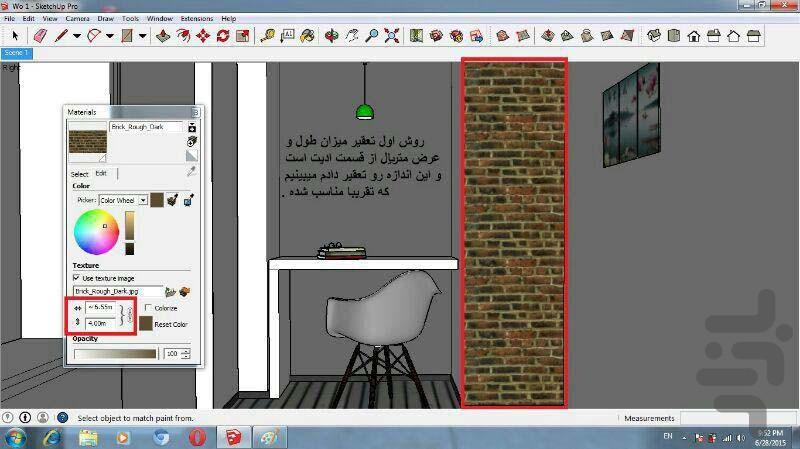The width and height of the screenshot is (800, 449).
Task: Open the Add Location map icon
Action: [416, 36]
